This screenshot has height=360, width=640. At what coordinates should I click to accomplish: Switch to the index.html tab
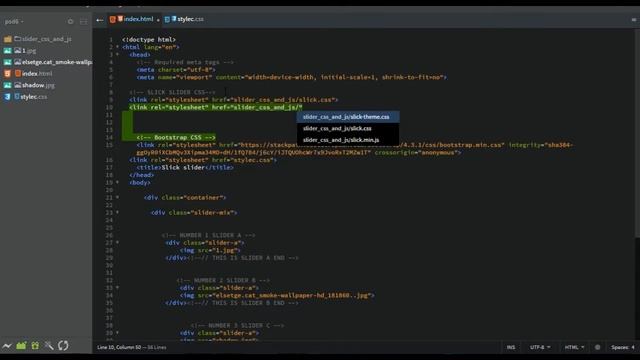tap(138, 19)
